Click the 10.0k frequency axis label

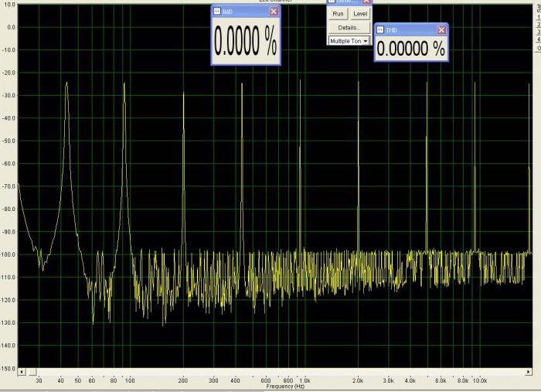coord(480,380)
